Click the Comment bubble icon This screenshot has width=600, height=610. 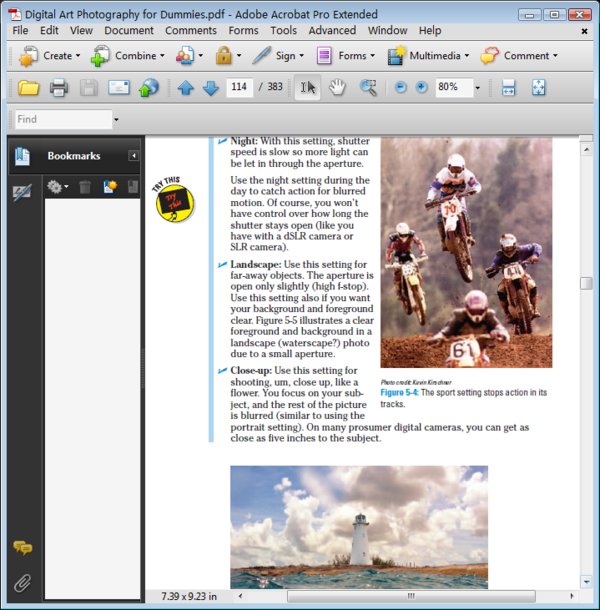[x=489, y=56]
